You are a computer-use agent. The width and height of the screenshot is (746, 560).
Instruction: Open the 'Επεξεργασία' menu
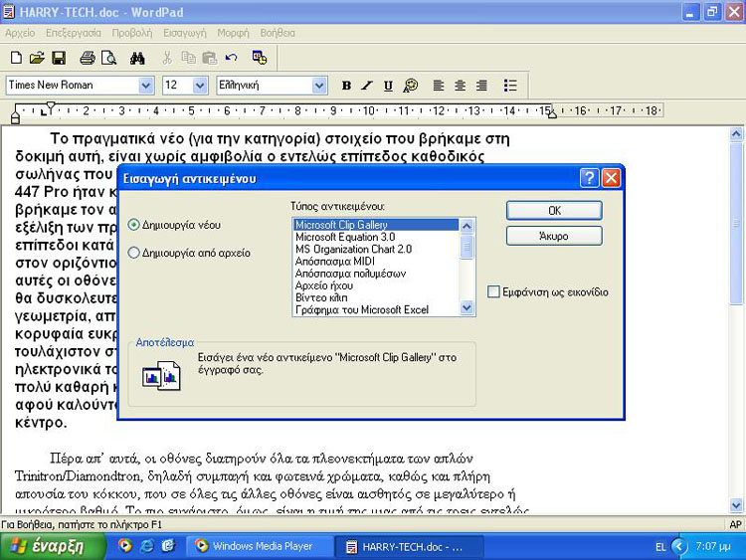coord(74,33)
